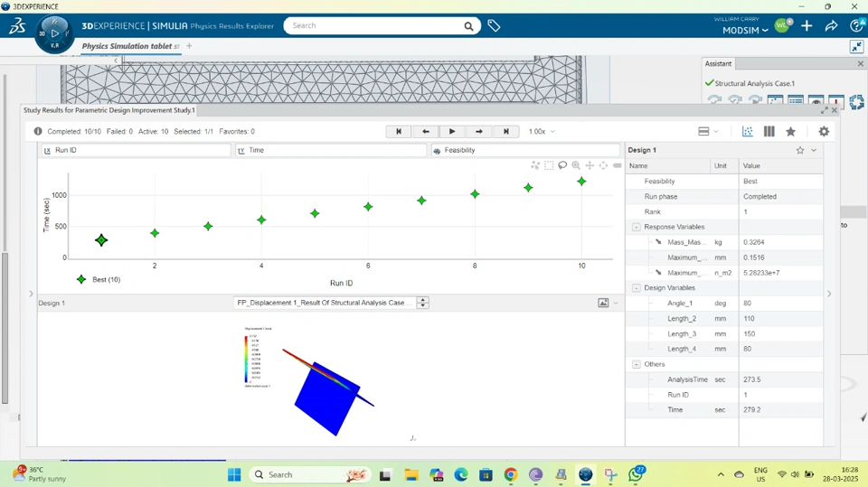Viewport: 868px width, 487px height.
Task: Step to previous design
Action: [x=425, y=131]
